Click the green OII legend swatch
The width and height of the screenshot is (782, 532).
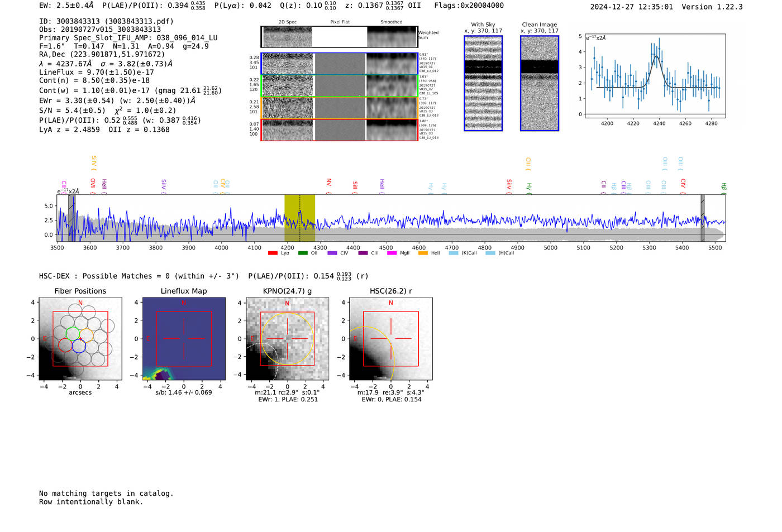tap(303, 253)
